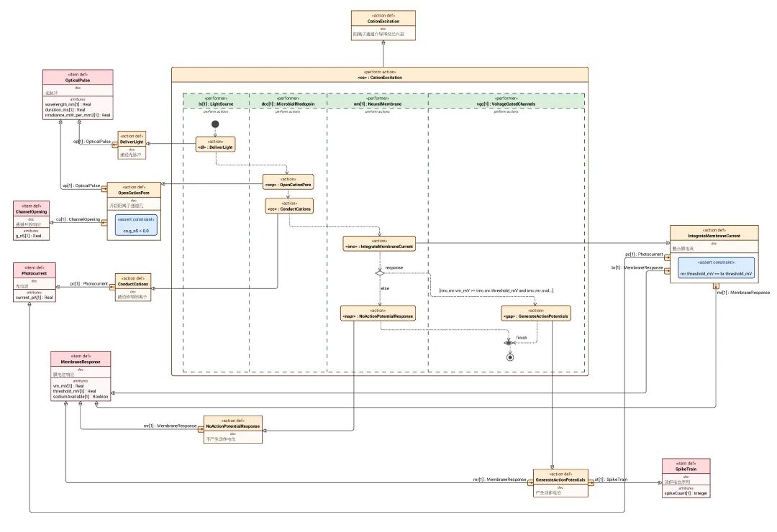Image resolution: width=777 pixels, height=532 pixels.
Task: Select the nm[1] : NeuralMembrane swimlane header
Action: [378, 101]
